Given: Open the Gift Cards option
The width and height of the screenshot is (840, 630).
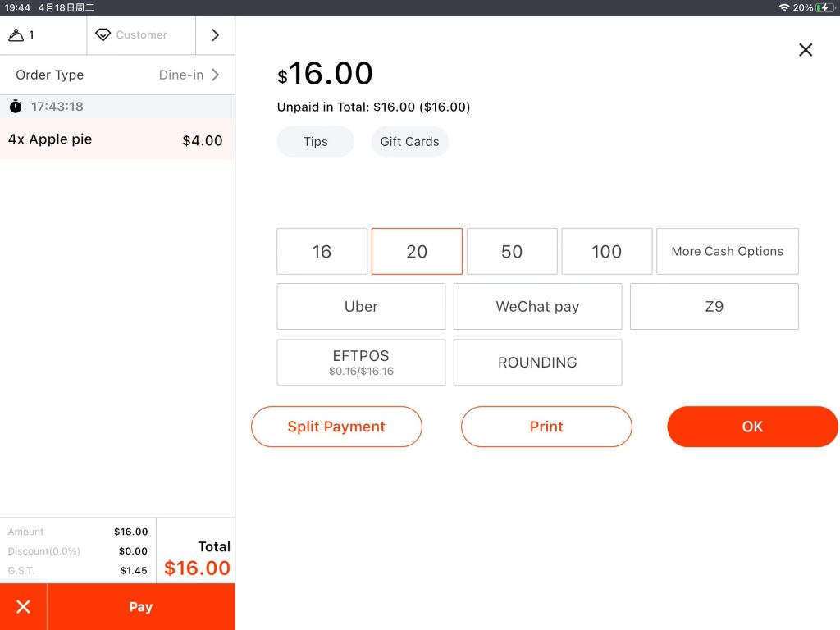Looking at the screenshot, I should coord(409,141).
